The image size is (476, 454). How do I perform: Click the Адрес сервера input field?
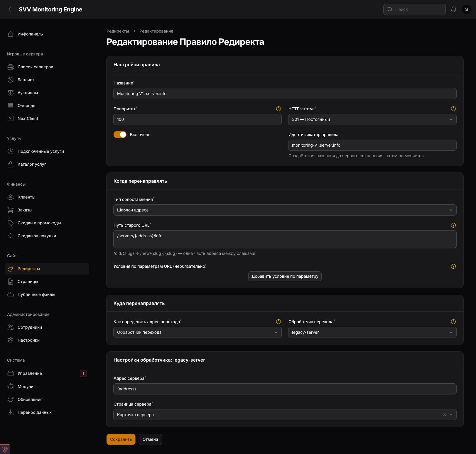pos(285,389)
